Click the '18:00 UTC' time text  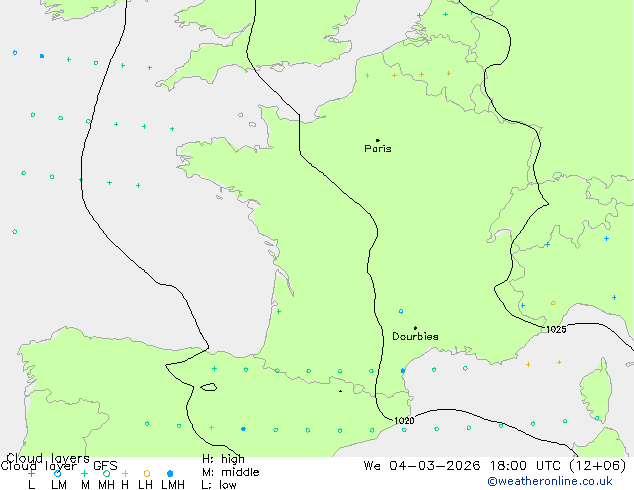pos(525,466)
